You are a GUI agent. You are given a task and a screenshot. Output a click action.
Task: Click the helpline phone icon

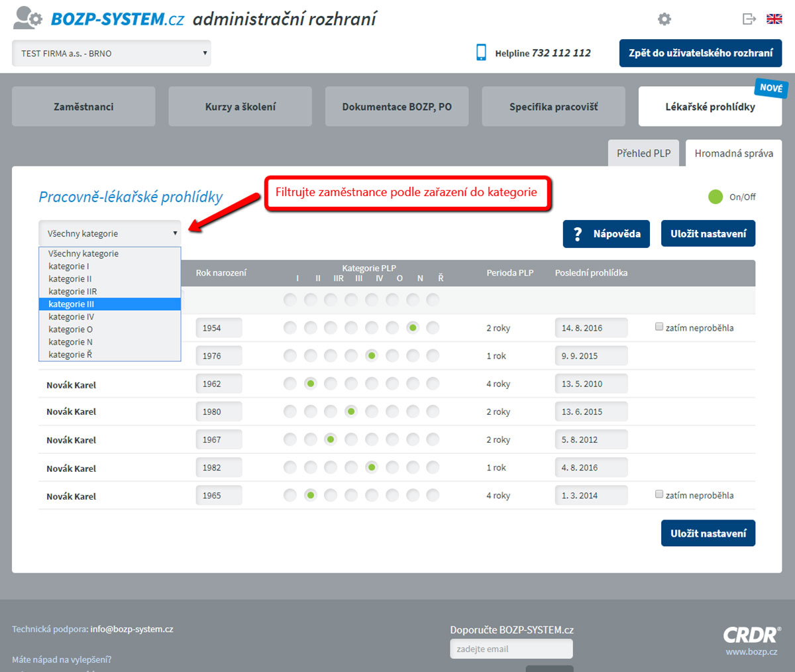tap(481, 52)
